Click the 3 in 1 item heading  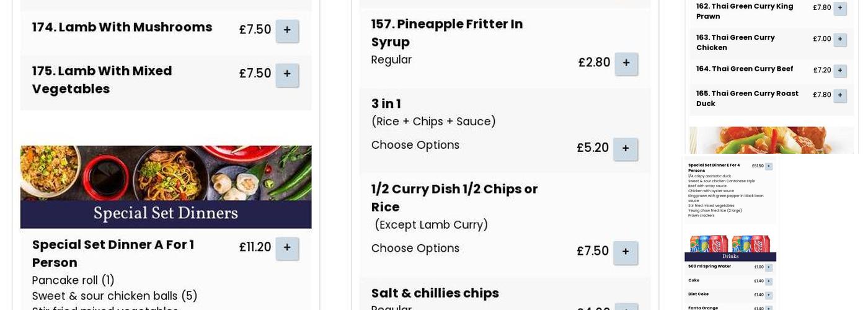click(386, 104)
